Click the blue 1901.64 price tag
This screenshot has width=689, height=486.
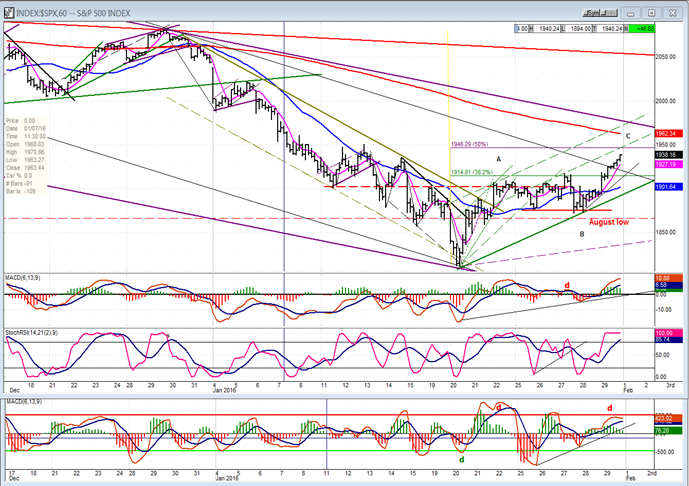(668, 186)
